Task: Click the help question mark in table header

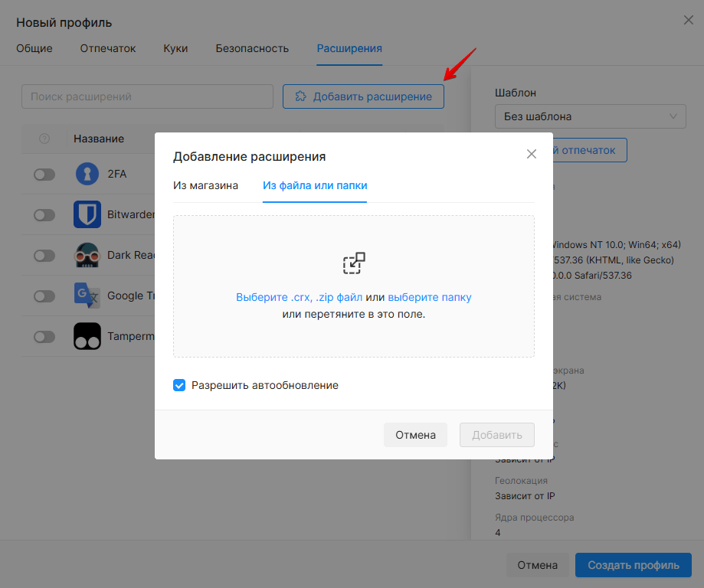Action: point(44,139)
